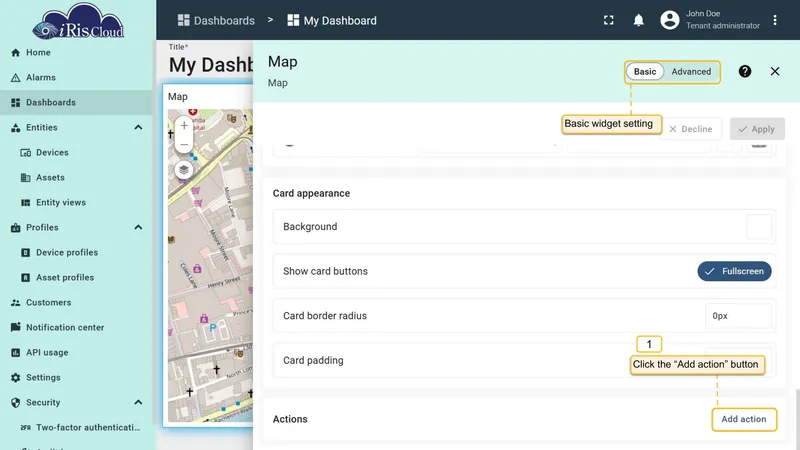The width and height of the screenshot is (800, 450).
Task: Click the Security shield icon
Action: point(15,403)
